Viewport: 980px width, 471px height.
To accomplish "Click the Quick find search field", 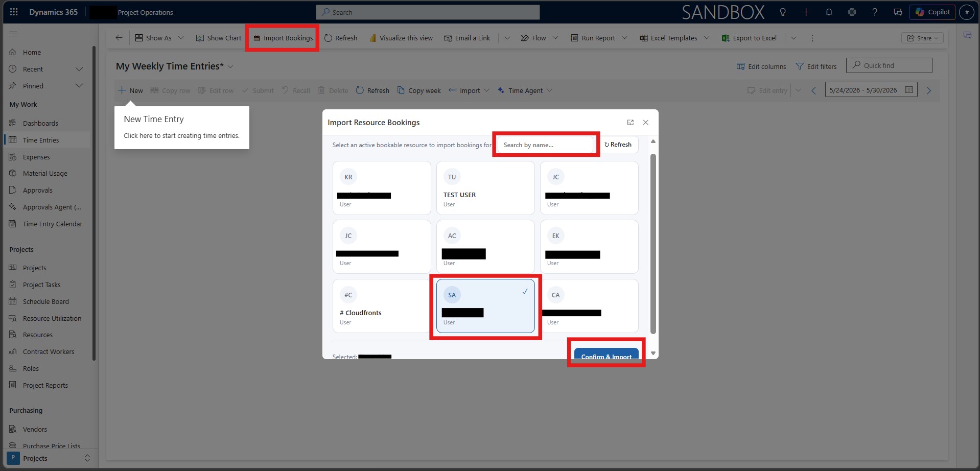I will 889,65.
